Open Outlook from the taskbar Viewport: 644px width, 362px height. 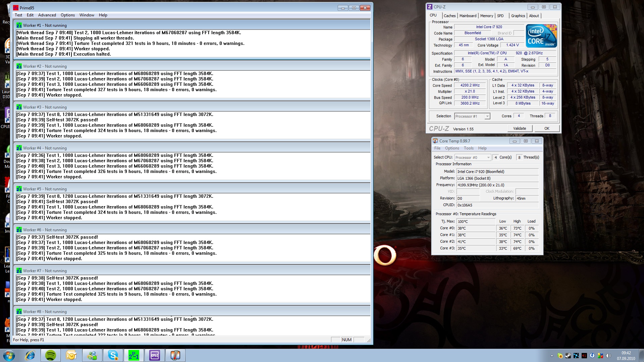71,355
